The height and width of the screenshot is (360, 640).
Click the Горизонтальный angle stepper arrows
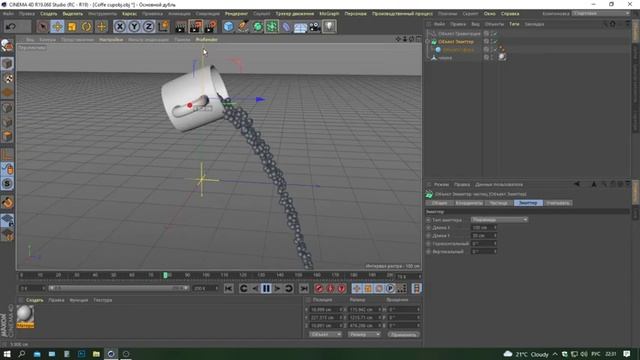pyautogui.click(x=495, y=244)
